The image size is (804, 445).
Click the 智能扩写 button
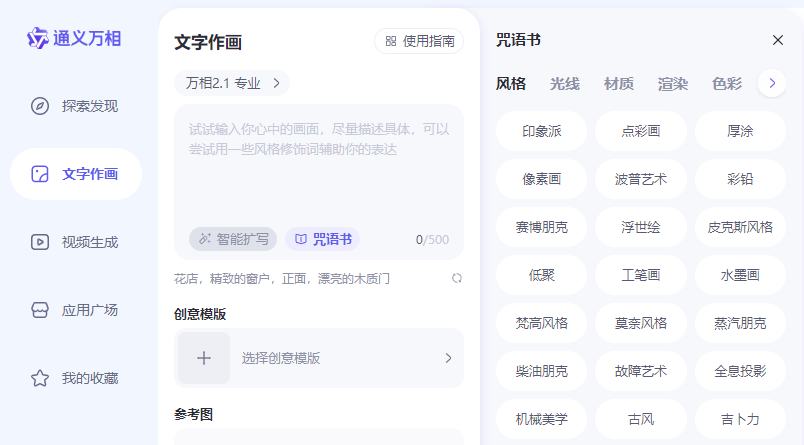(233, 239)
